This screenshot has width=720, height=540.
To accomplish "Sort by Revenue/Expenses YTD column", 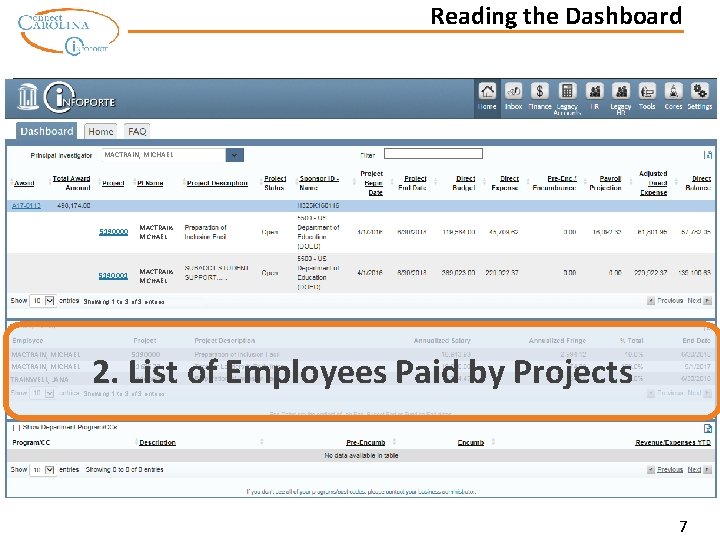I will [x=673, y=442].
